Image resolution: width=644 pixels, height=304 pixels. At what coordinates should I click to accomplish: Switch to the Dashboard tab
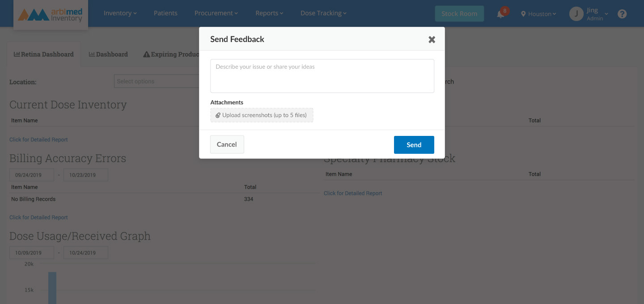point(108,55)
